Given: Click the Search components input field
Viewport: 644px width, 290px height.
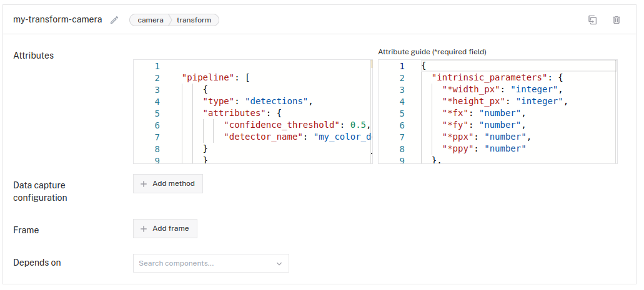Looking at the screenshot, I should click(203, 264).
